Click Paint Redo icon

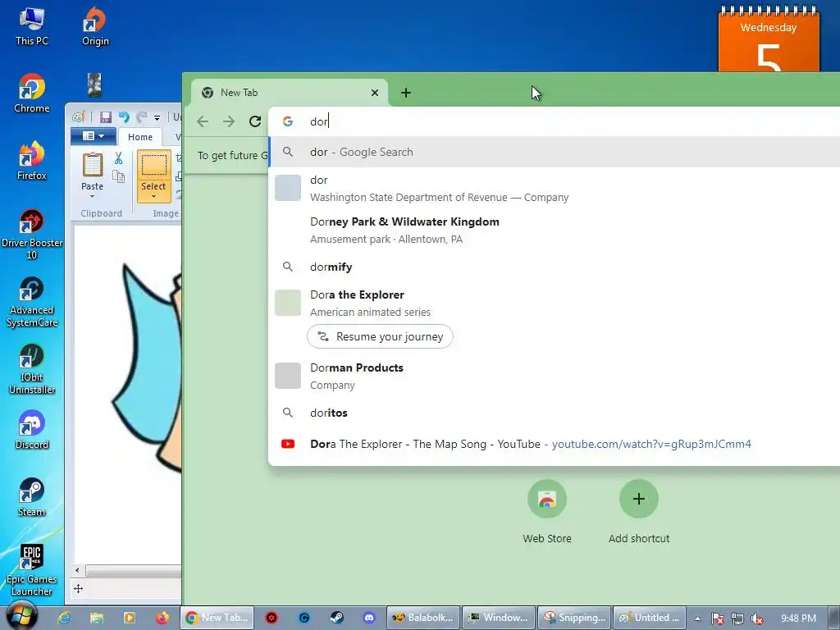141,116
